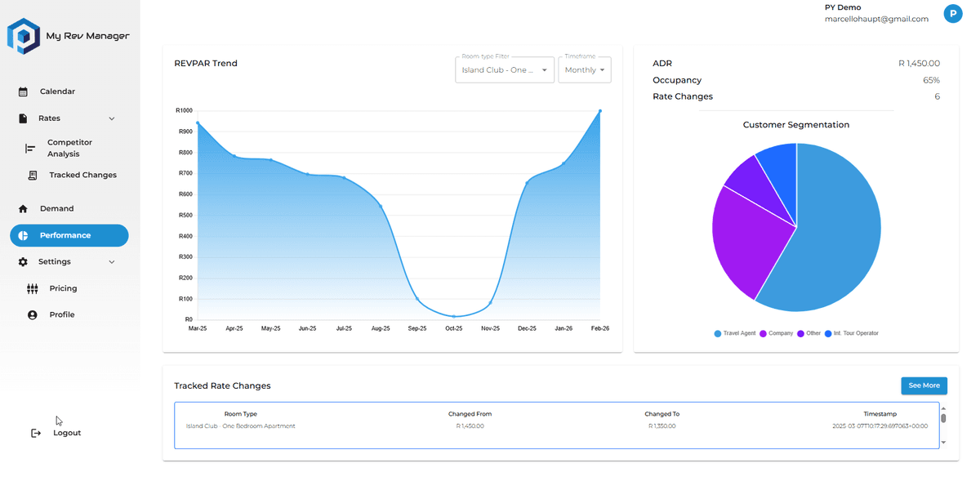980x490 pixels.
Task: Open the account avatar marked P
Action: point(952,14)
